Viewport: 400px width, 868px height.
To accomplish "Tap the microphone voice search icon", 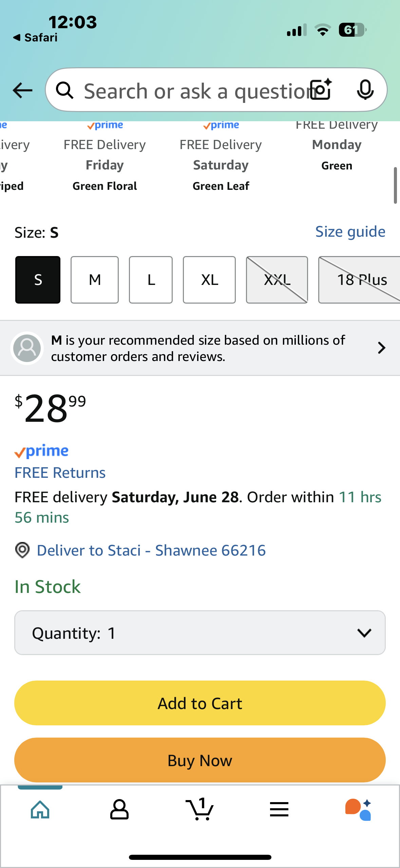I will (365, 90).
